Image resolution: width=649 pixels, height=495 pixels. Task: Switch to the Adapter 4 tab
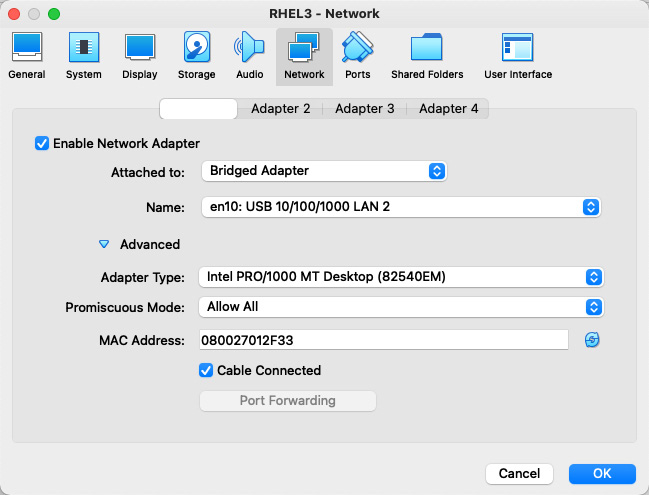point(449,109)
